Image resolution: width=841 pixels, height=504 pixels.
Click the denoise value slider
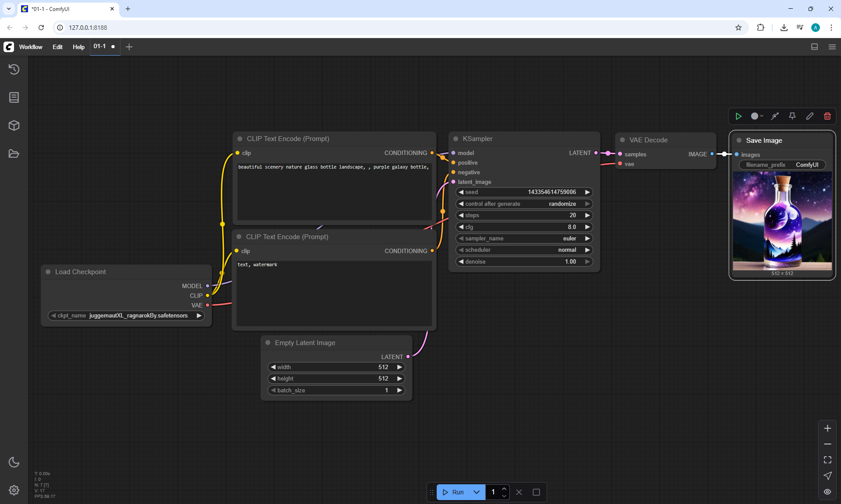(524, 261)
